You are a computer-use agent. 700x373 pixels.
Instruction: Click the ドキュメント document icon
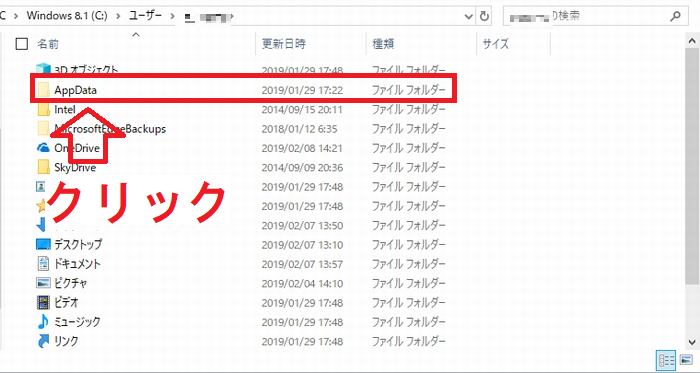[x=43, y=264]
